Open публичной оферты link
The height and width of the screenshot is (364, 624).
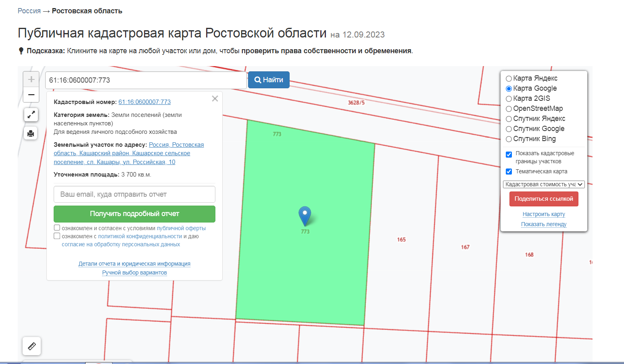[x=181, y=228]
